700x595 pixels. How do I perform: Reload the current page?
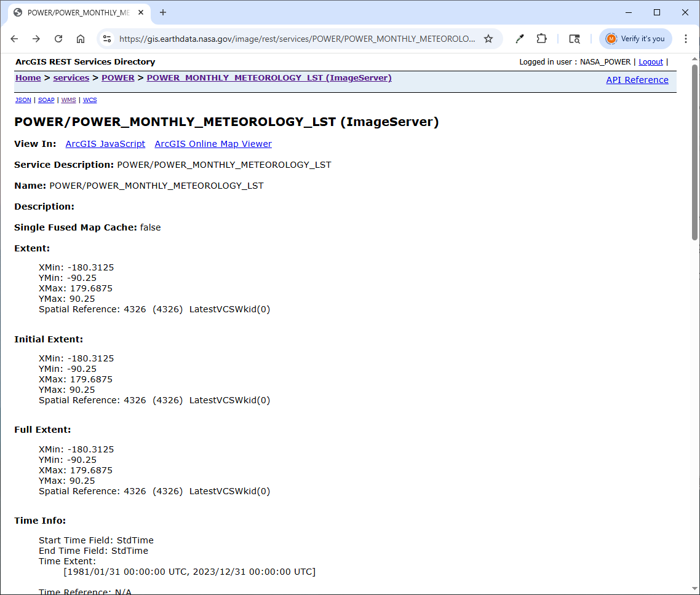click(x=58, y=39)
